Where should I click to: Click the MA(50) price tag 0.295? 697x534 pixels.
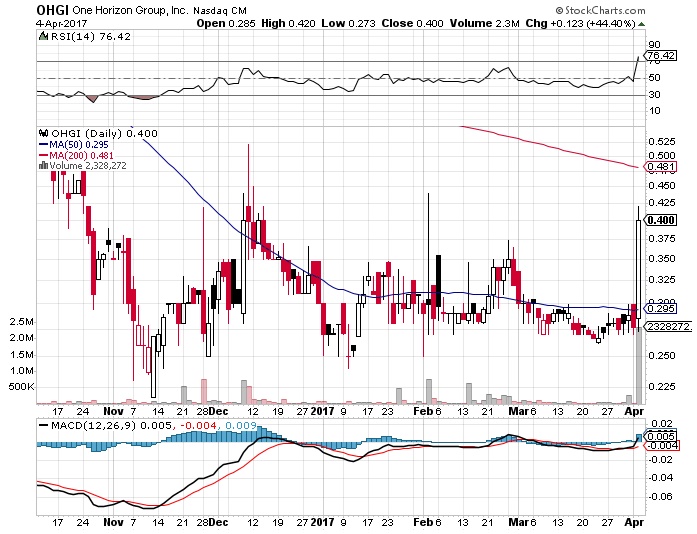pyautogui.click(x=661, y=308)
